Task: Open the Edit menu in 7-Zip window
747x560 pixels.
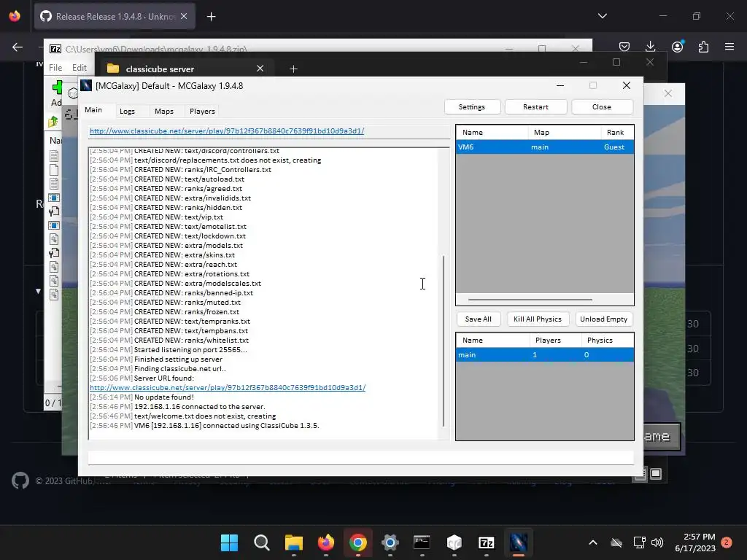Action: [79, 68]
